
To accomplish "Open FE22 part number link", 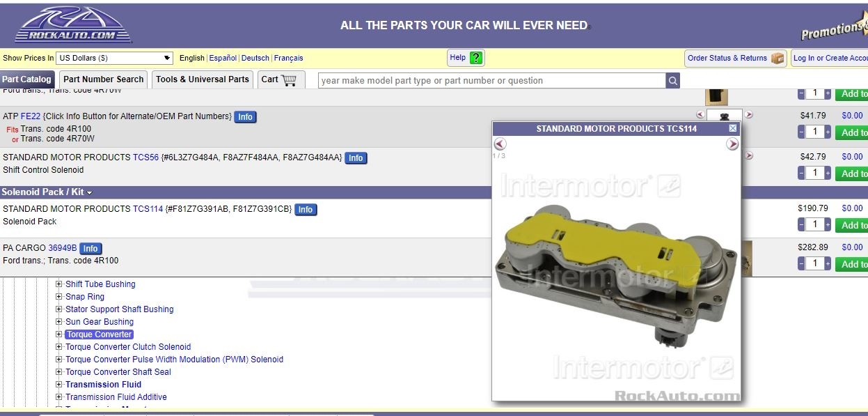I will click(31, 116).
